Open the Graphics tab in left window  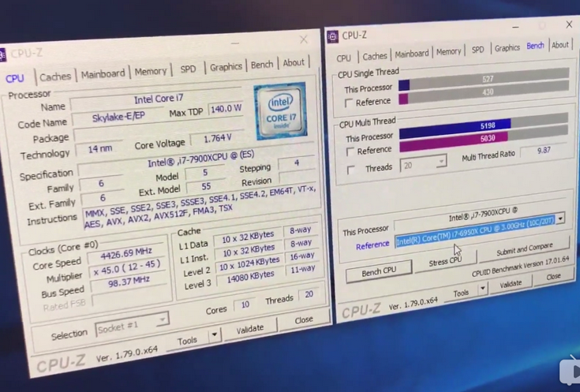226,67
